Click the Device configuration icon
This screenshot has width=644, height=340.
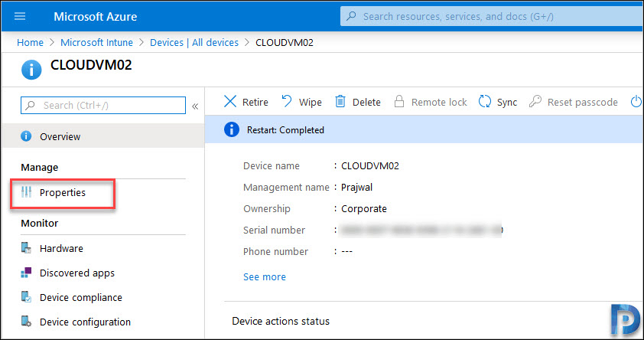click(x=26, y=322)
